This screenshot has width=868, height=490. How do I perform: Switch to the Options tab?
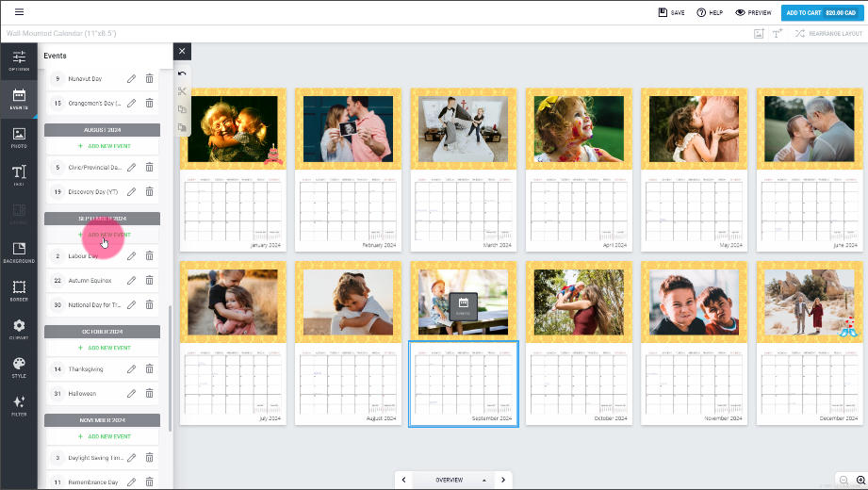pyautogui.click(x=19, y=61)
